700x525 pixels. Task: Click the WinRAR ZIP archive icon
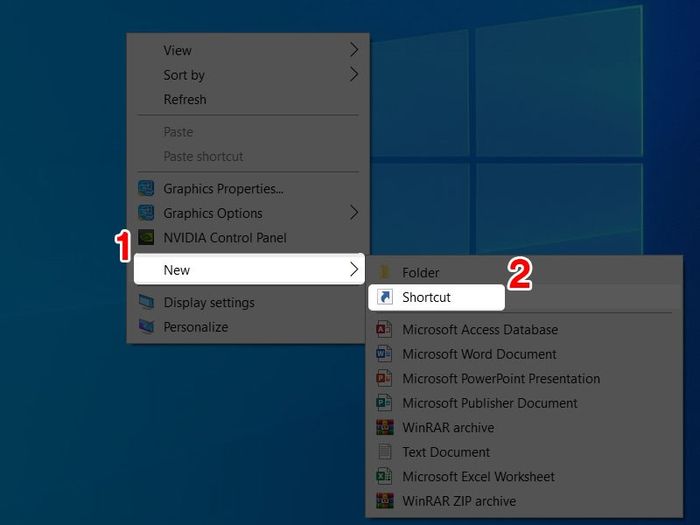click(385, 501)
